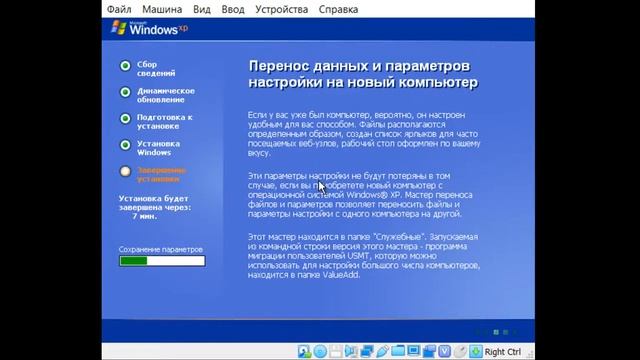The height and width of the screenshot is (360, 640).
Task: Click the Сохранение параметров progress bar
Action: pyautogui.click(x=162, y=261)
